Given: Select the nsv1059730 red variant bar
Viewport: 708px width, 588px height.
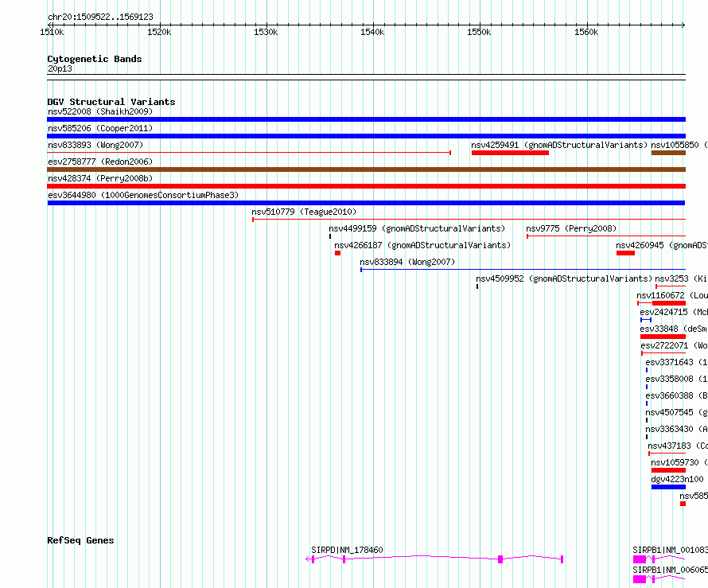Looking at the screenshot, I should [668, 470].
